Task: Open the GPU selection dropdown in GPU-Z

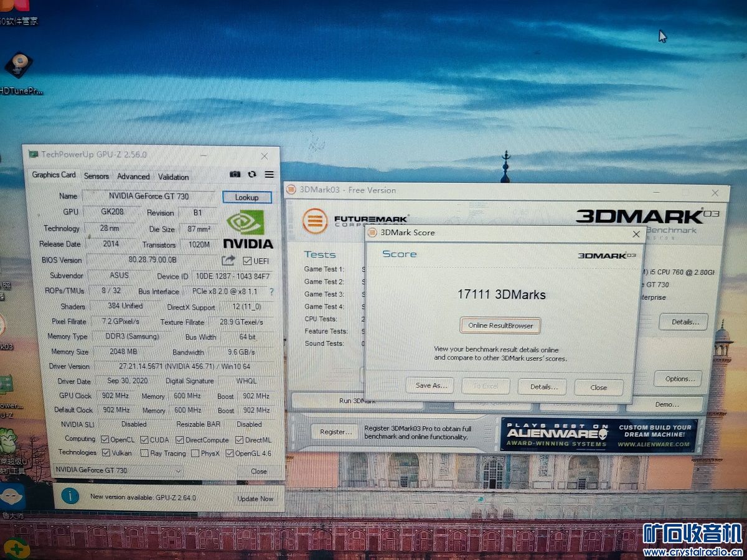Action: (118, 470)
